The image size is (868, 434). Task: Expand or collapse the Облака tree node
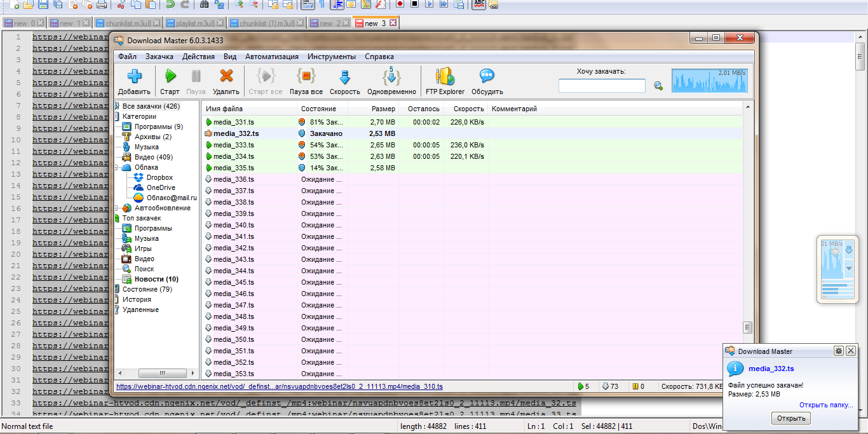tap(117, 167)
